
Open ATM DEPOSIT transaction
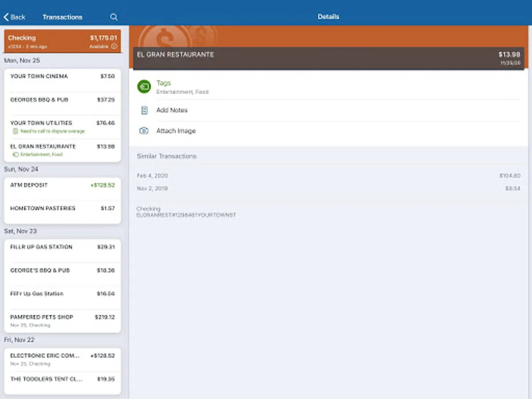[x=63, y=189]
